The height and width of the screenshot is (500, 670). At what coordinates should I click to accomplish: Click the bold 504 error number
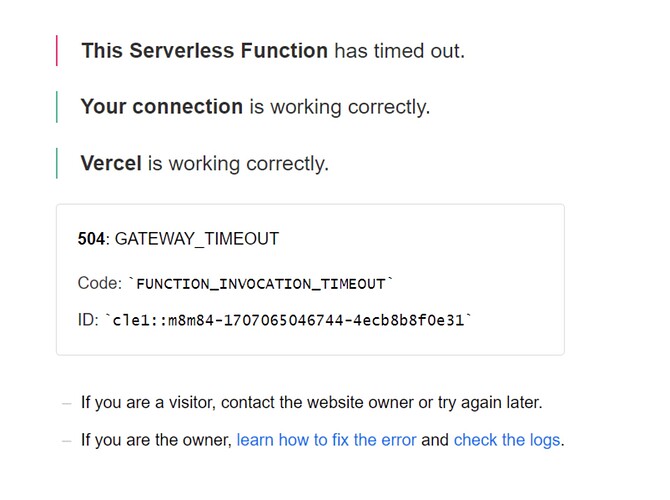point(92,239)
